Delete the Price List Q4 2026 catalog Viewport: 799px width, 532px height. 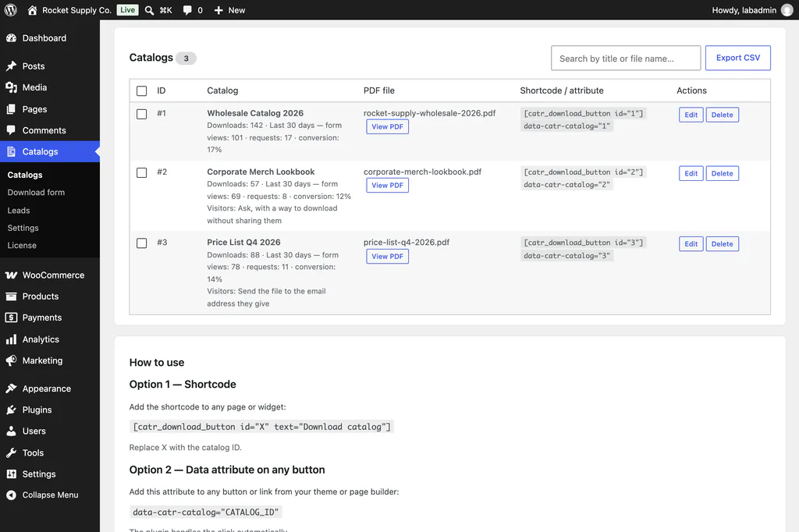(x=722, y=243)
